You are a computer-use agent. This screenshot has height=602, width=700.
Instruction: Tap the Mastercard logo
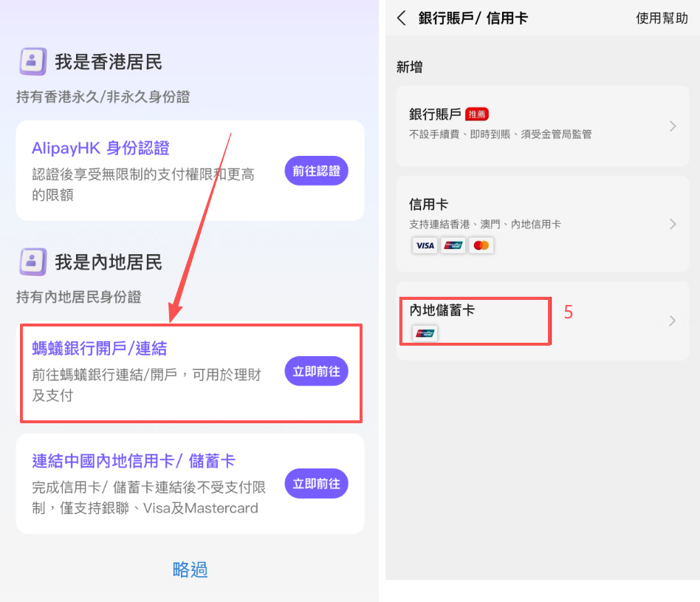coord(481,245)
